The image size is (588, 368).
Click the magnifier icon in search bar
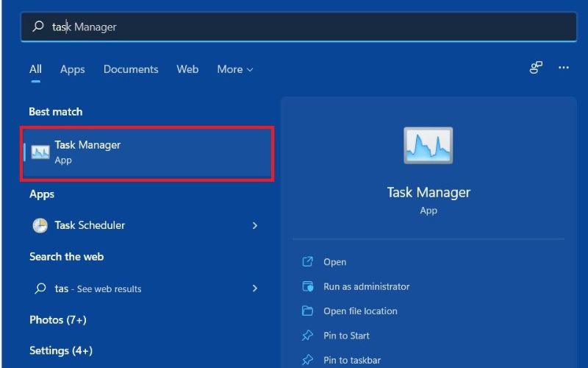[38, 26]
